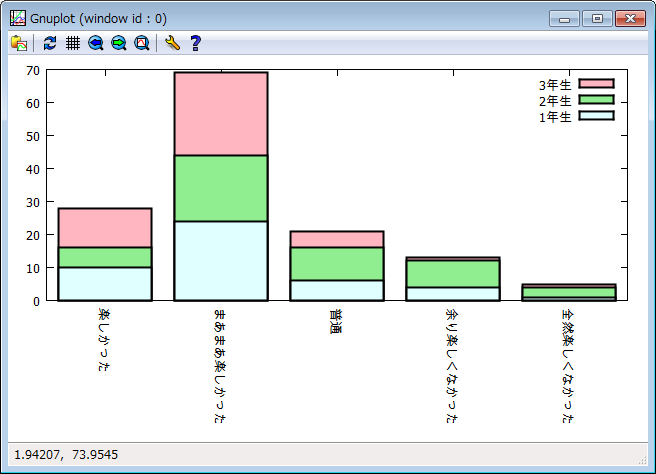Click the Gnuplot title bar icon
The height and width of the screenshot is (474, 656).
click(x=18, y=18)
